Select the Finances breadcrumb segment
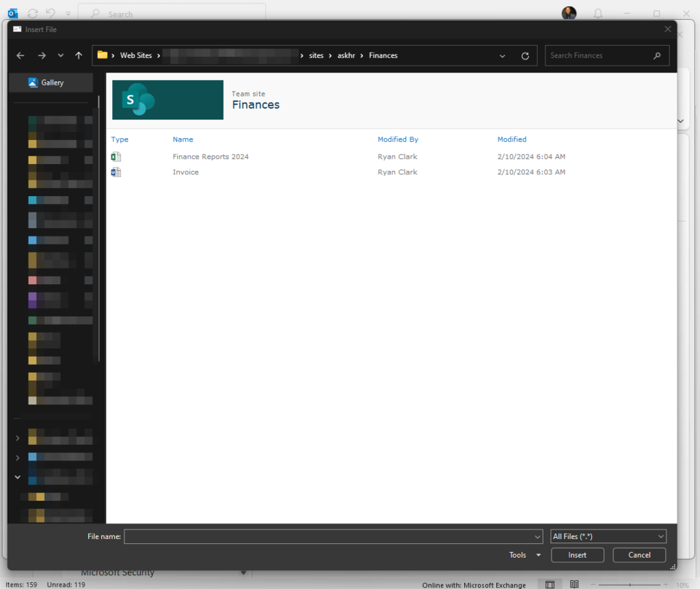Image resolution: width=700 pixels, height=589 pixels. coord(383,55)
